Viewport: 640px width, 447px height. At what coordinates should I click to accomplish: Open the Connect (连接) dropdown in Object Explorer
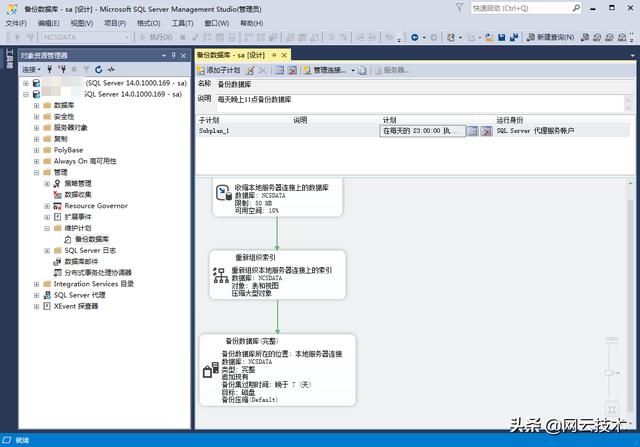click(31, 69)
